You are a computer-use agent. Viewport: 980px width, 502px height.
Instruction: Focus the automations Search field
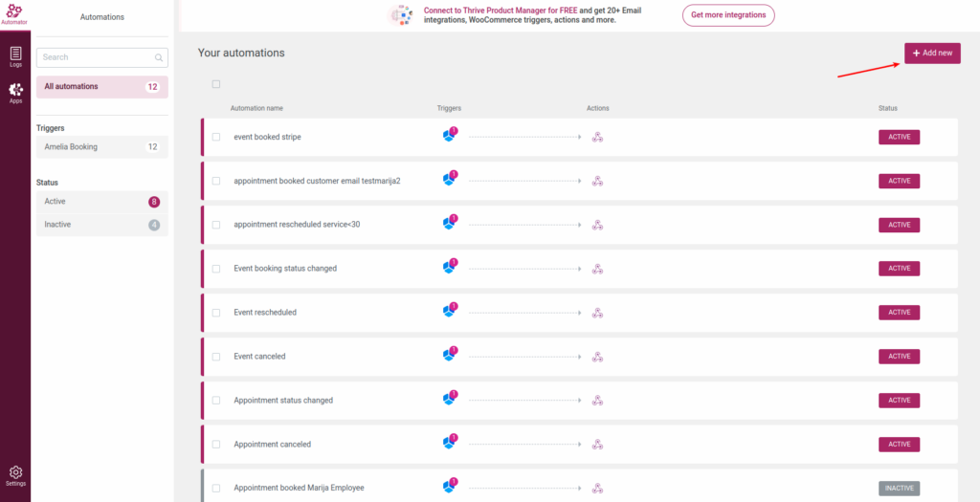tap(102, 57)
